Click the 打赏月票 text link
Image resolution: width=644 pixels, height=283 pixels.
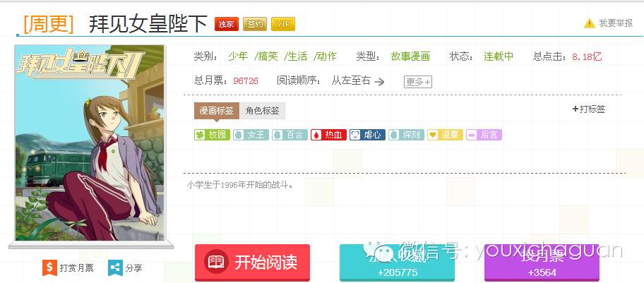click(76, 268)
